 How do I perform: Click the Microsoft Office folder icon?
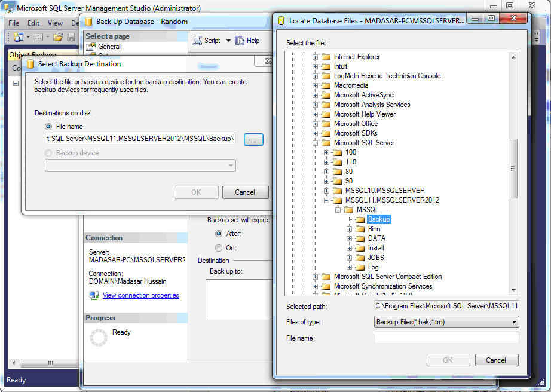(326, 124)
